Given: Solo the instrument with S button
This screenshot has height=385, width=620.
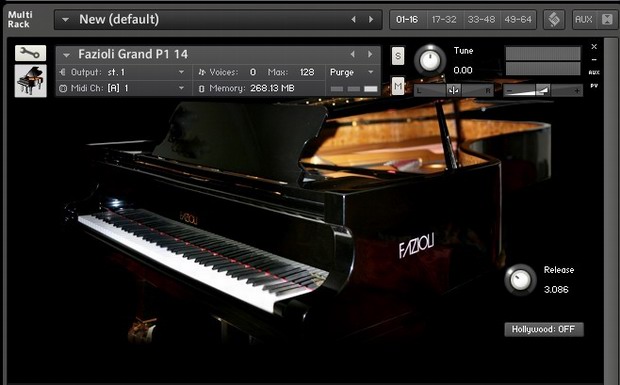Looking at the screenshot, I should click(398, 56).
